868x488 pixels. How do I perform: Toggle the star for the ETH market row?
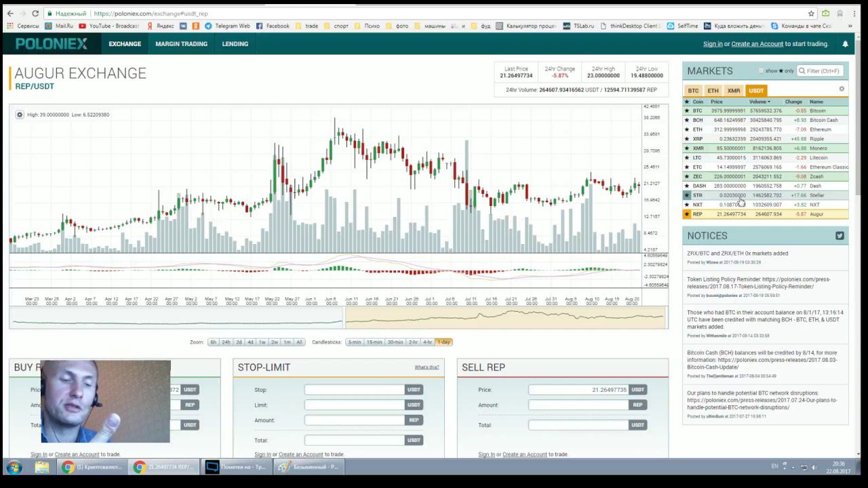pyautogui.click(x=687, y=129)
